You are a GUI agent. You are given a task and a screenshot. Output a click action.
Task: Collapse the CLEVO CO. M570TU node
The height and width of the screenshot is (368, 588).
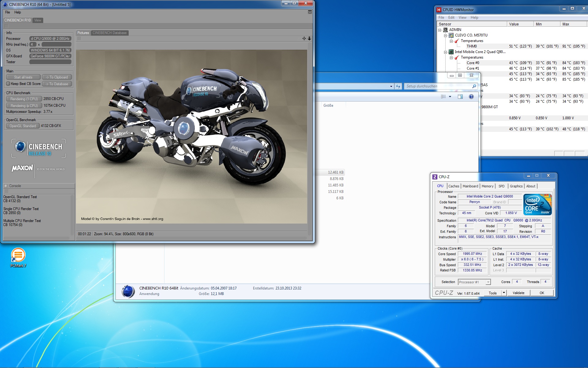click(x=446, y=35)
